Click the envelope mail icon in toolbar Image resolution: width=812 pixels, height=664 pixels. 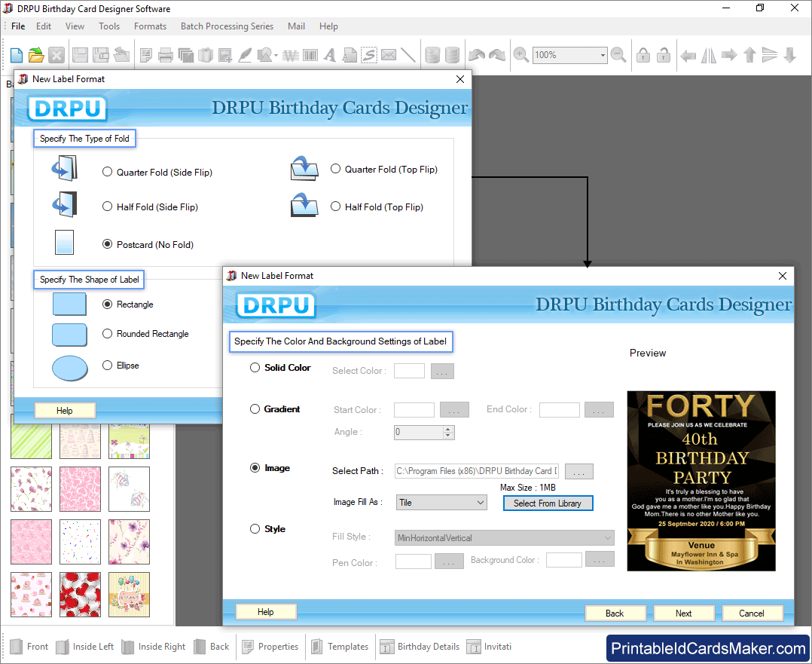tap(389, 55)
